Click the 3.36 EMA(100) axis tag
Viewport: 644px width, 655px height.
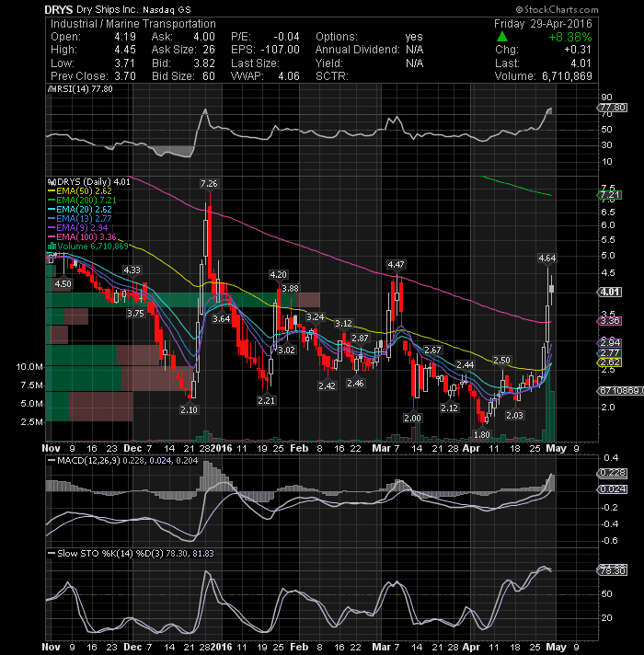tap(610, 321)
